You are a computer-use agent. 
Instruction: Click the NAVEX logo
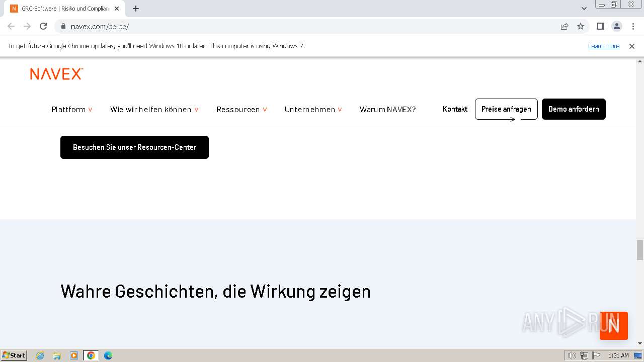coord(56,74)
